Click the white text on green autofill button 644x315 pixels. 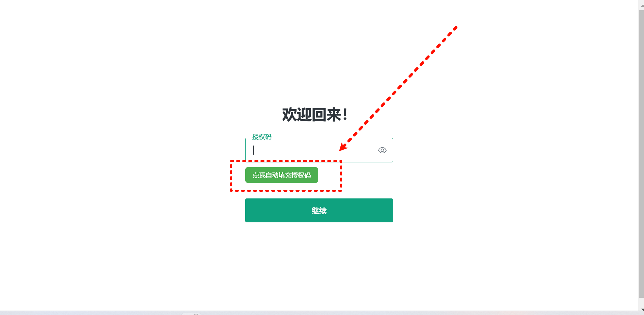pos(282,175)
